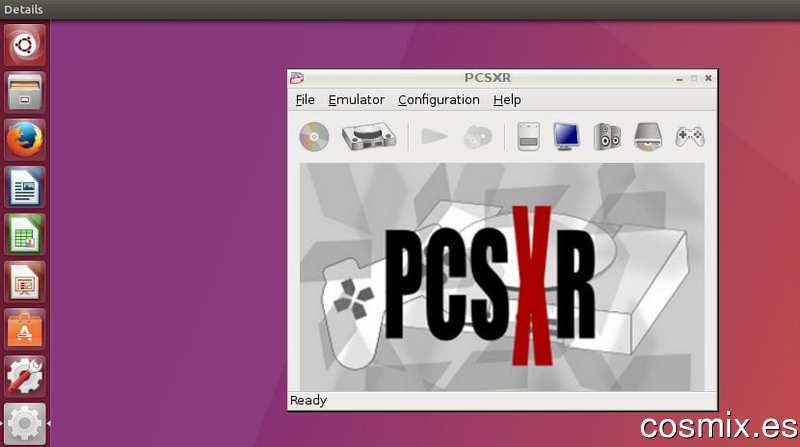Screen dimensions: 800x447
Task: Open the Help menu
Action: tap(507, 100)
